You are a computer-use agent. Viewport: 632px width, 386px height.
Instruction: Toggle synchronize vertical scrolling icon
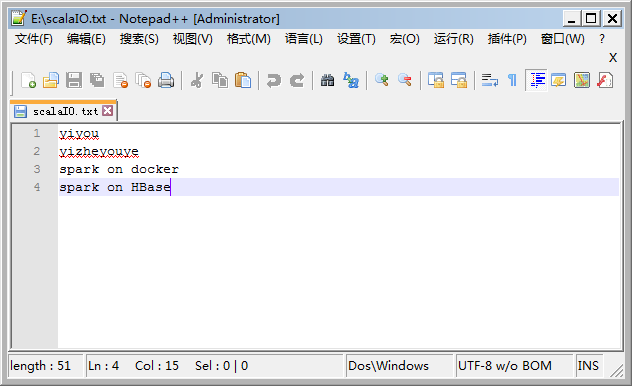click(x=436, y=80)
